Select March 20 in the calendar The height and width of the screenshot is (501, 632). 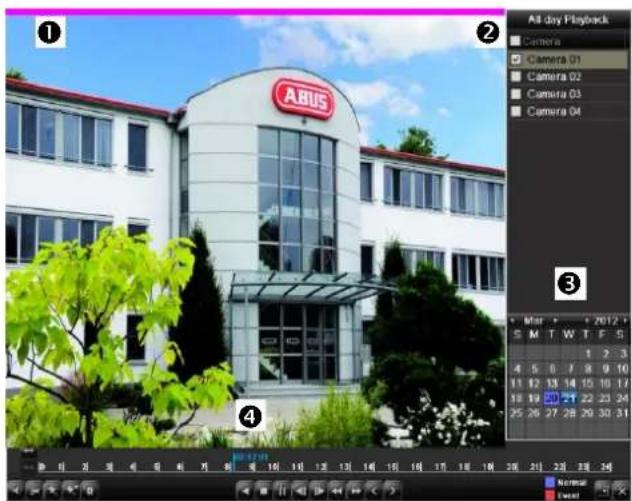[x=551, y=398]
